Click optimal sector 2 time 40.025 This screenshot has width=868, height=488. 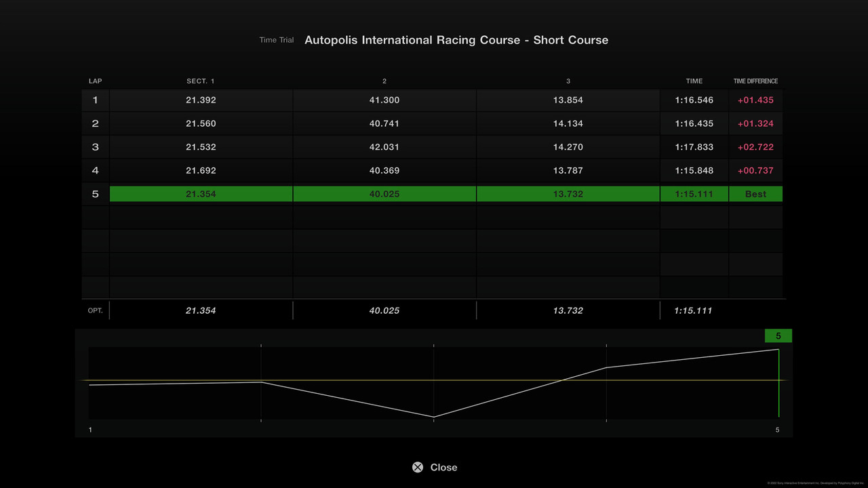(x=384, y=310)
